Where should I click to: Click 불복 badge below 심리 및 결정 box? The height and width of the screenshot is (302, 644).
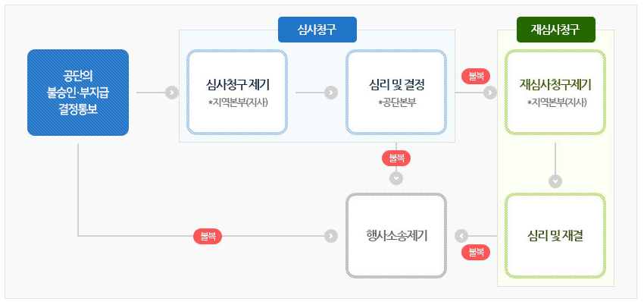coord(396,159)
